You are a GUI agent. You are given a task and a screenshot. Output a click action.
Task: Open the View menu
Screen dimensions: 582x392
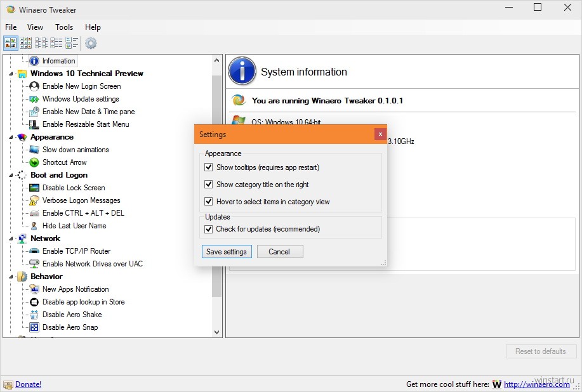tap(35, 27)
